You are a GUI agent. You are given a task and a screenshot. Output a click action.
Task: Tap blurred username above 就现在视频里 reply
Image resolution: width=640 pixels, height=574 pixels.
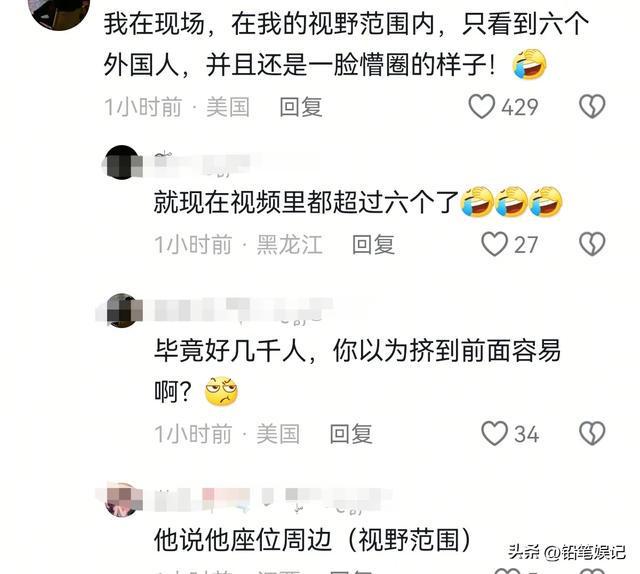[x=203, y=163]
